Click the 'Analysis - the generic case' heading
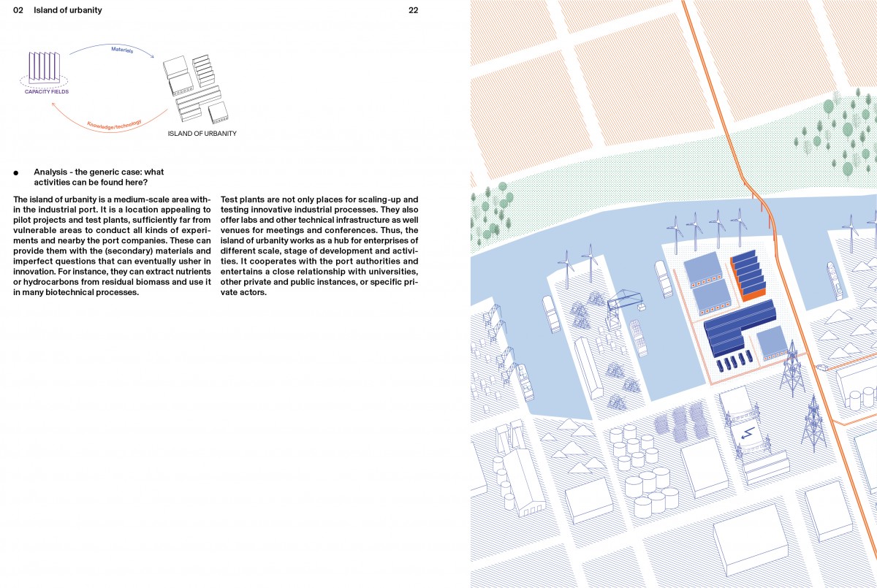Viewport: 877px width, 588px height. point(99,177)
